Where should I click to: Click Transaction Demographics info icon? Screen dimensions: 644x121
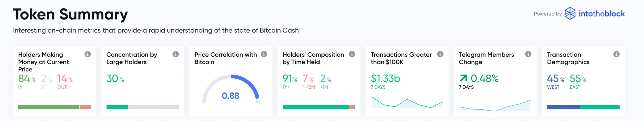[616, 54]
